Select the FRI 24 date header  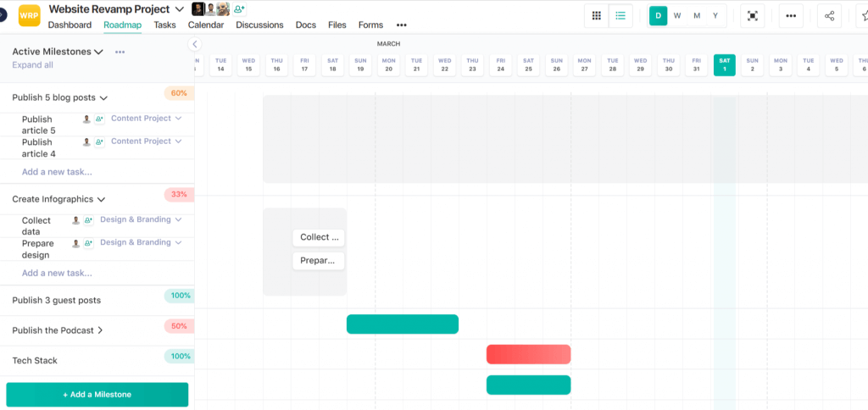point(500,64)
